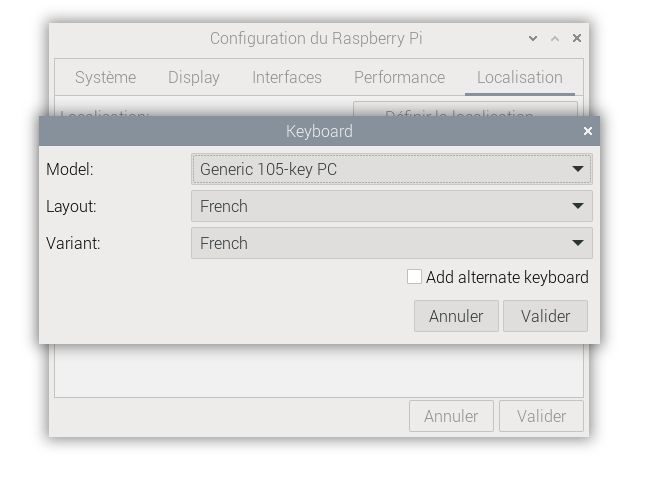668x483 pixels.
Task: Click Annuler in the Keyboard dialog
Action: 456,316
